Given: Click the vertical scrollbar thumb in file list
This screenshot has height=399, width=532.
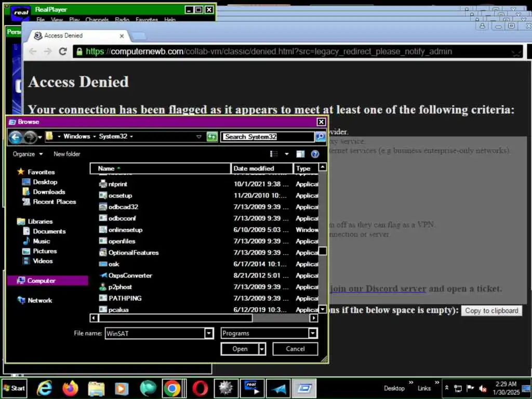Looking at the screenshot, I should (323, 251).
